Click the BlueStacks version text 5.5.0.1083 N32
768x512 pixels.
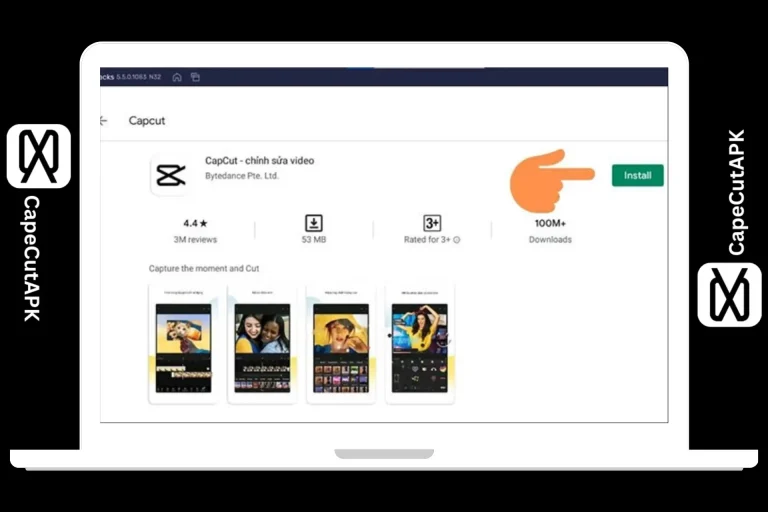point(139,77)
